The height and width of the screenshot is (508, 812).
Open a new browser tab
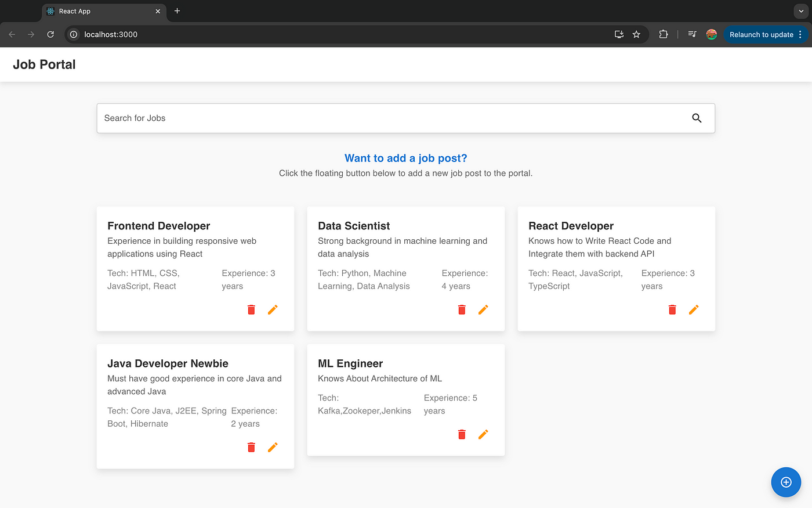coord(177,11)
